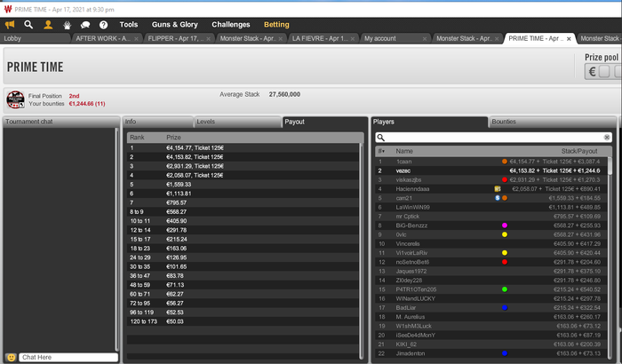Close the AFTER WORK tab
Viewport: 622px width, 364px height.
coord(136,38)
